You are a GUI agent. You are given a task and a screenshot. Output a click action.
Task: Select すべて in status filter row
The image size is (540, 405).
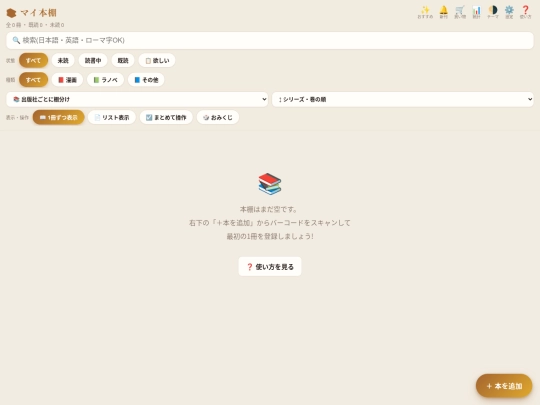tap(33, 60)
